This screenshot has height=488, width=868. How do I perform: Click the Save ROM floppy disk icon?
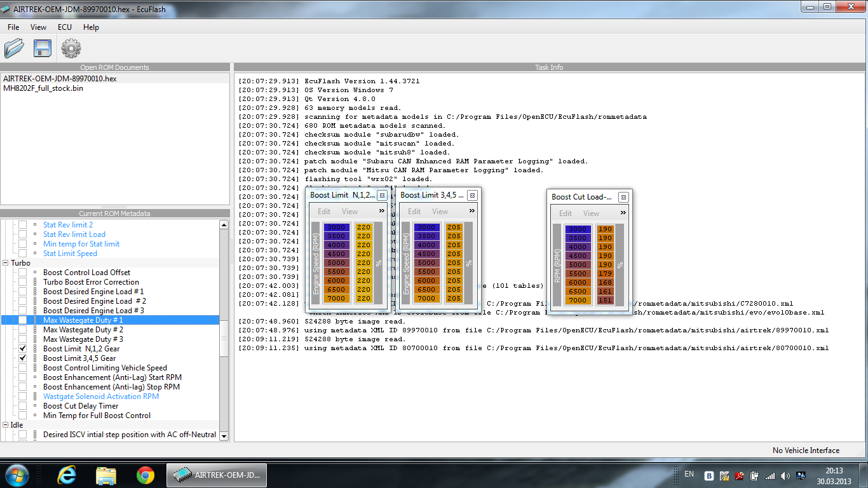click(42, 48)
